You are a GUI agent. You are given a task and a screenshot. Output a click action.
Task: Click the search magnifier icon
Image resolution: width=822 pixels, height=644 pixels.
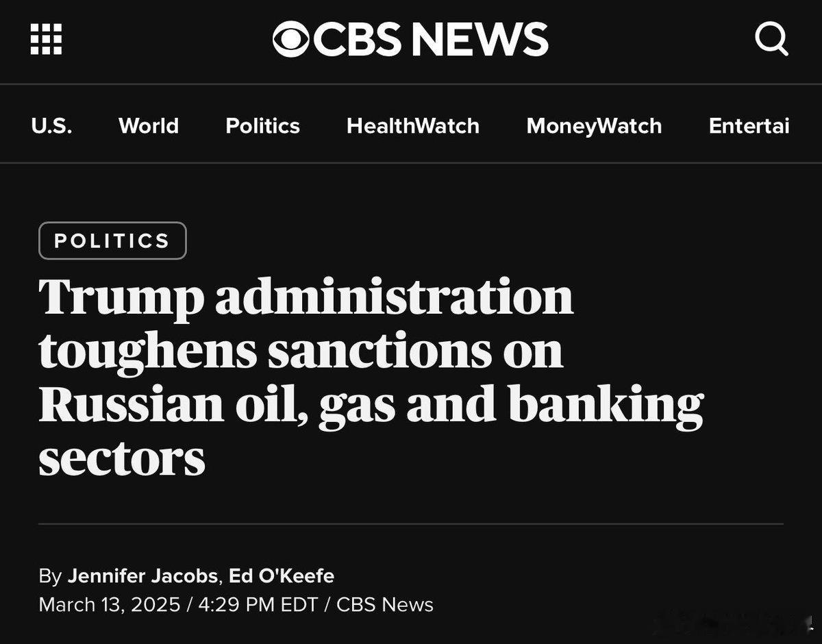click(772, 39)
